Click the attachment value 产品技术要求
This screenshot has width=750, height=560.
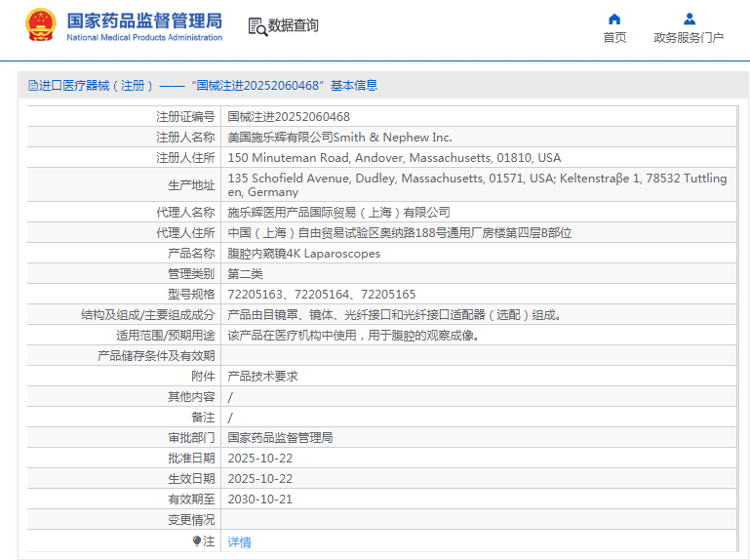262,376
